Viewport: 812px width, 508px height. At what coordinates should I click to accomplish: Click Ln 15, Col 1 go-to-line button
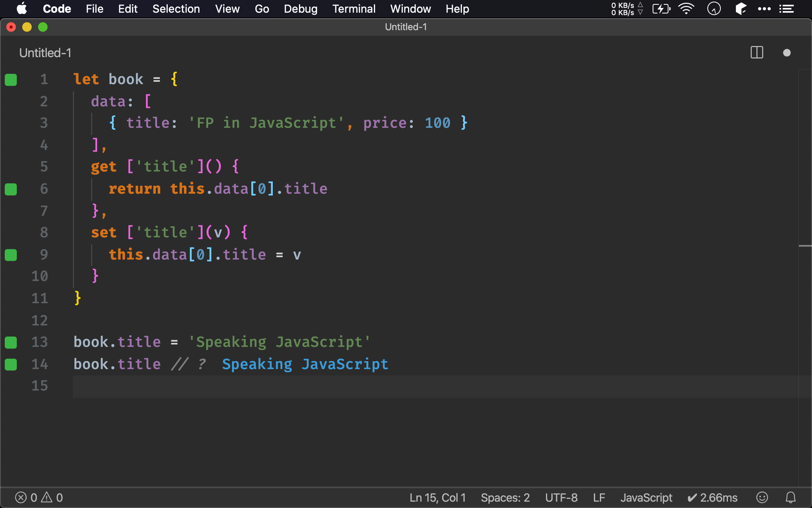coord(437,497)
